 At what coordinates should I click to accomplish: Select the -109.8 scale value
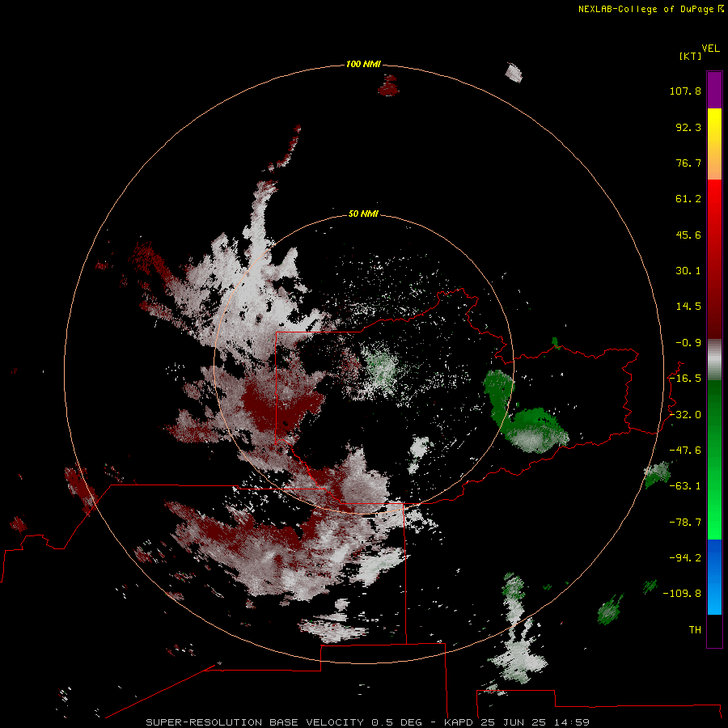682,594
